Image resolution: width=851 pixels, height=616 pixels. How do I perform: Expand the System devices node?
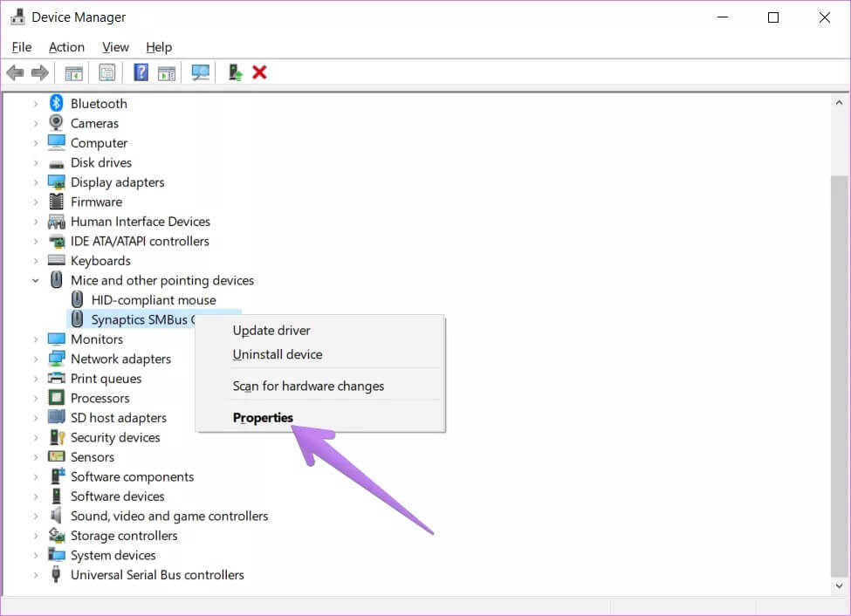pos(36,555)
